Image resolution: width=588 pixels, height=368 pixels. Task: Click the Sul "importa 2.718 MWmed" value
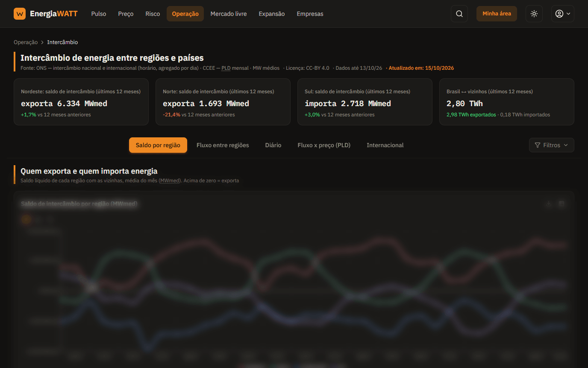click(x=348, y=104)
